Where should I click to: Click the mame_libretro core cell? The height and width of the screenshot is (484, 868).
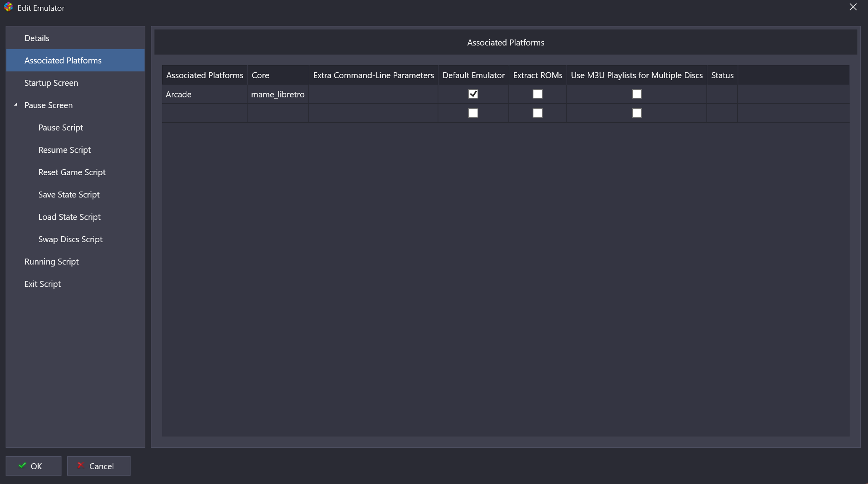[x=277, y=95]
